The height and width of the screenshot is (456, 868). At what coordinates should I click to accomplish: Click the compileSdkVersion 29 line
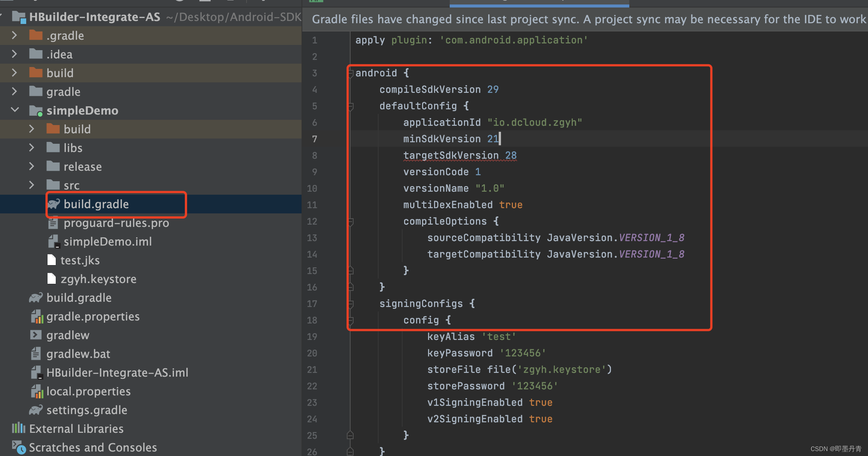(439, 89)
